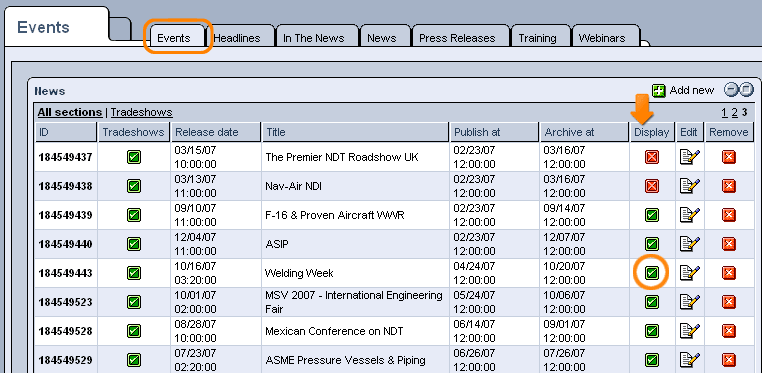Select the Webinars tab
This screenshot has height=373, width=762.
coord(602,38)
